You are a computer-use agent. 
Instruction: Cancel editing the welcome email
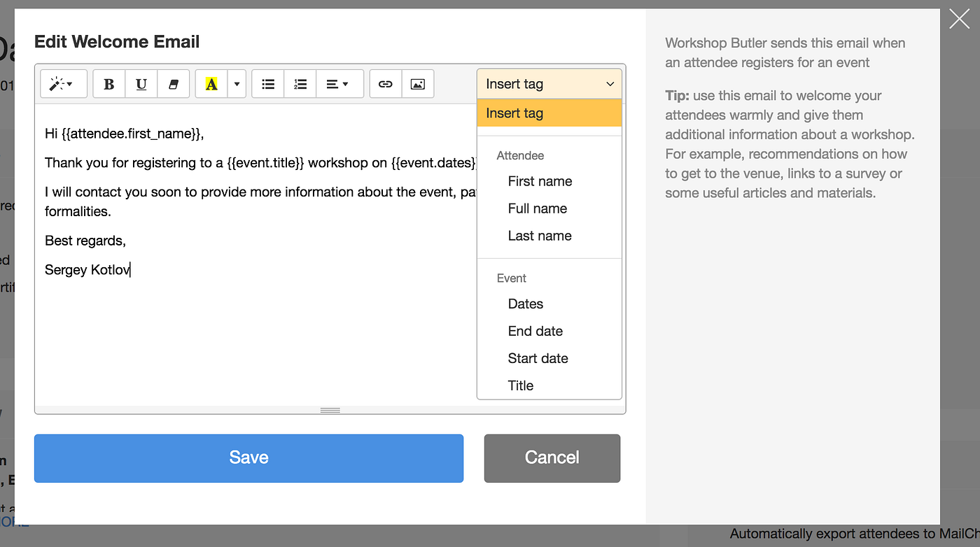pyautogui.click(x=552, y=458)
